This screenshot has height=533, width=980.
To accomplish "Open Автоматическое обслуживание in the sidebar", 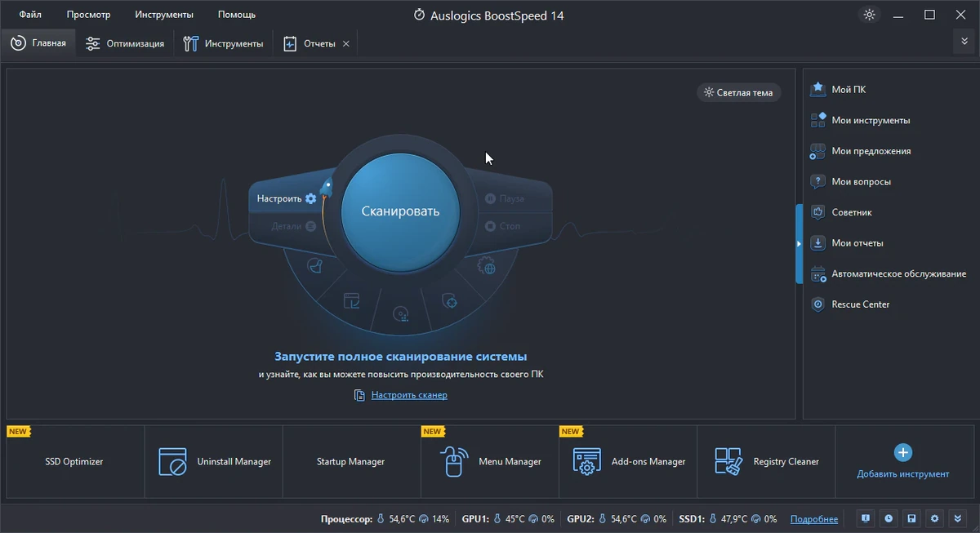I will [889, 273].
